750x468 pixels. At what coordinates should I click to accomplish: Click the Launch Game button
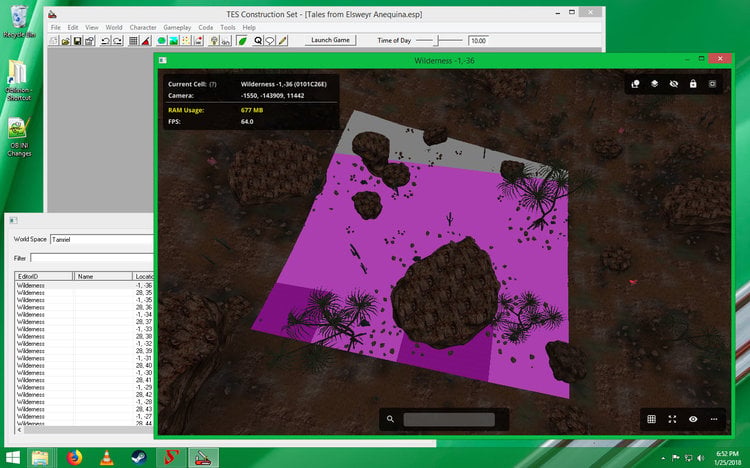click(331, 40)
